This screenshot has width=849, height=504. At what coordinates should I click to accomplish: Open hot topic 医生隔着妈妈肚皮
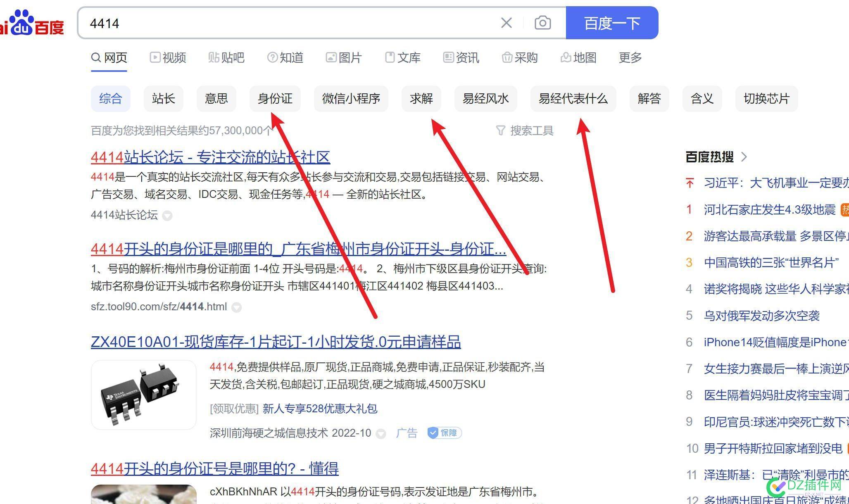776,395
